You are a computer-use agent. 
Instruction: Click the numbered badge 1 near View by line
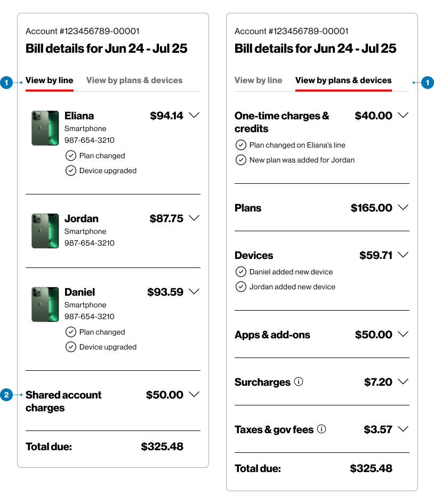pos(6,83)
